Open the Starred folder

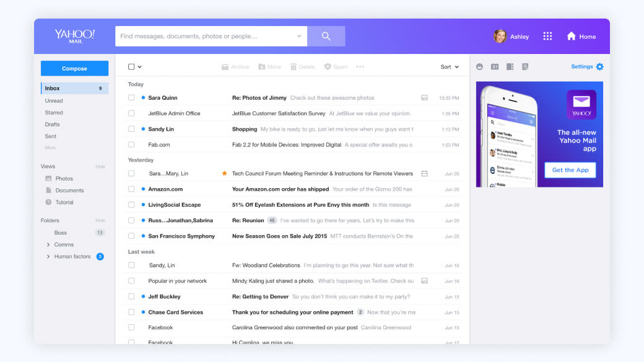54,113
